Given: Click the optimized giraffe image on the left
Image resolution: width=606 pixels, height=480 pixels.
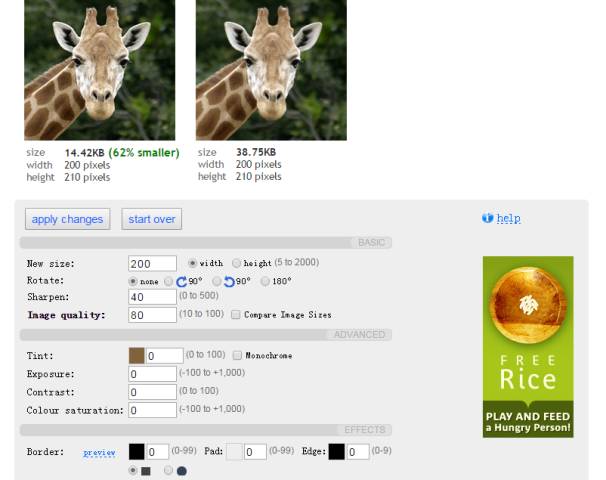Looking at the screenshot, I should [99, 70].
